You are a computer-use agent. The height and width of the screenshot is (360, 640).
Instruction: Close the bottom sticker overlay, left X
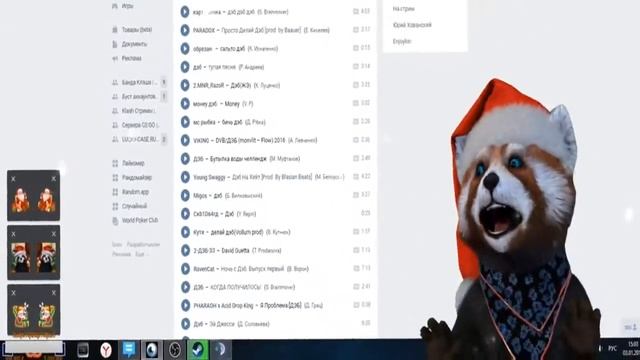click(13, 293)
